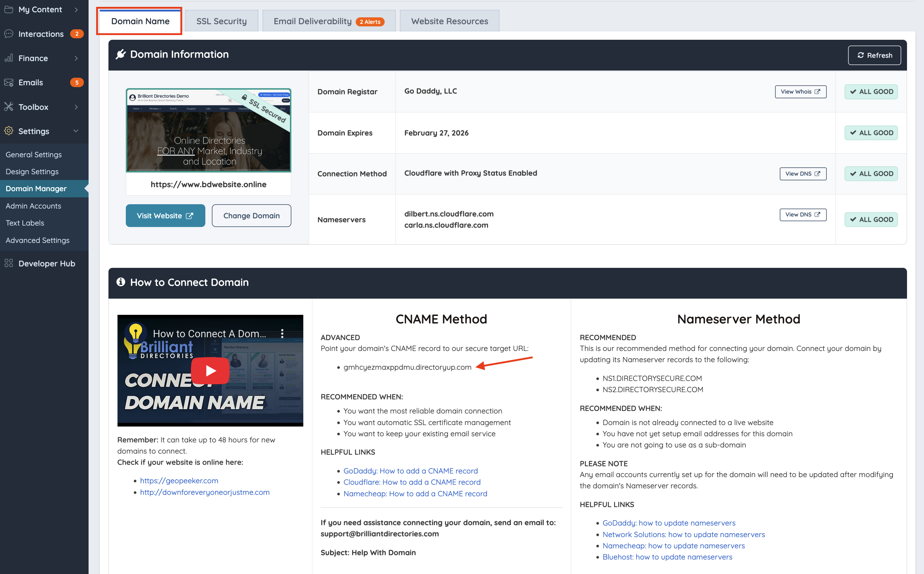Open the geopeeker.com link
Screen dimensions: 924x574
(179, 480)
